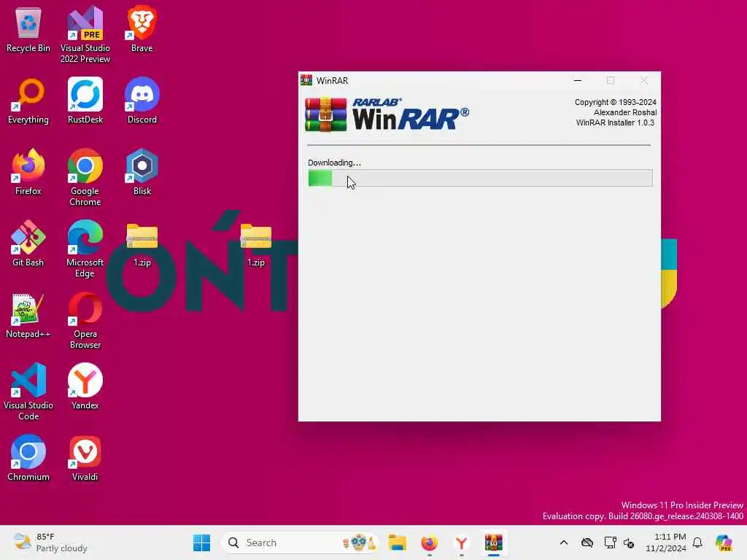
Task: Click the RustDesk desktop icon
Action: coord(85,101)
